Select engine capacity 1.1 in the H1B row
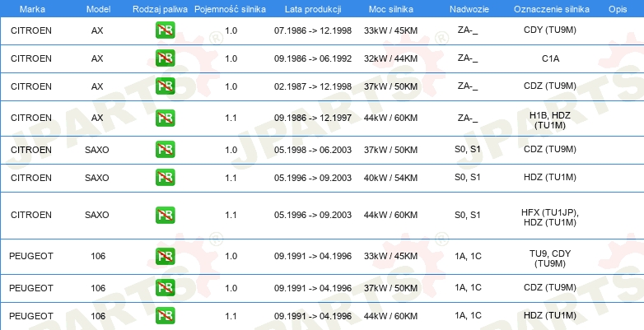644x330 pixels. click(x=231, y=118)
